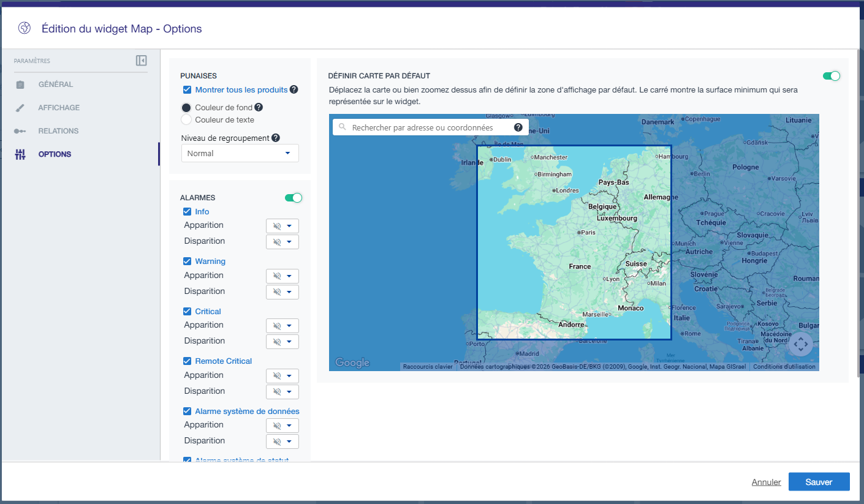Collapse the Paramètres sidebar panel
Screen dimensions: 864x504
coord(142,61)
